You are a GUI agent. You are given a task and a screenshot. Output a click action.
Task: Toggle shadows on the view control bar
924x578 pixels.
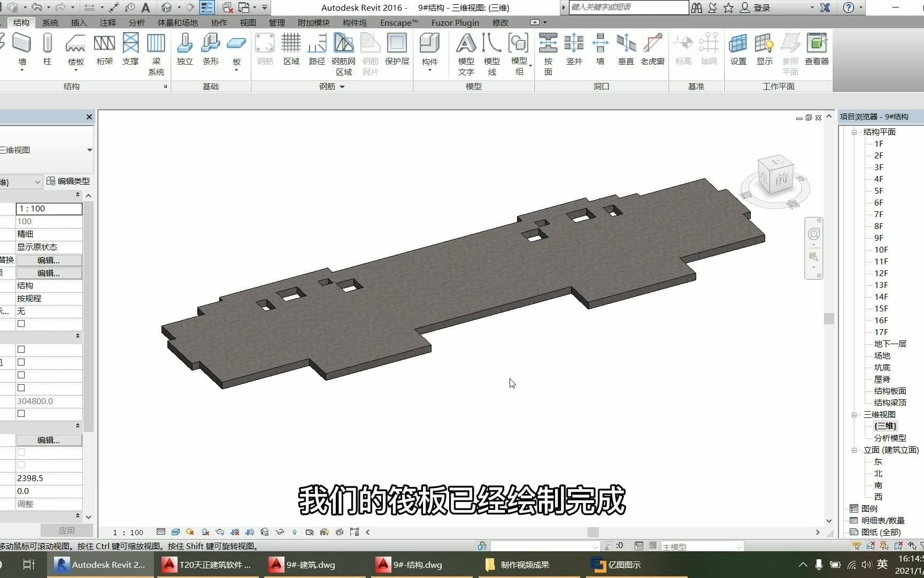[x=205, y=532]
